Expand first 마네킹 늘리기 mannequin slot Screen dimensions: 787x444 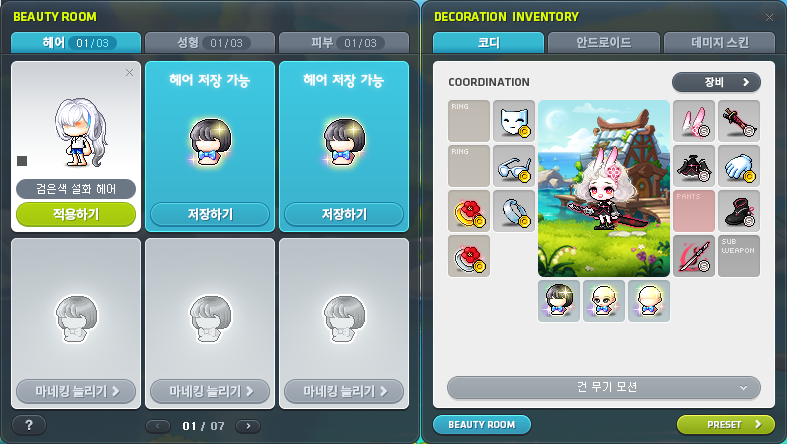76,391
